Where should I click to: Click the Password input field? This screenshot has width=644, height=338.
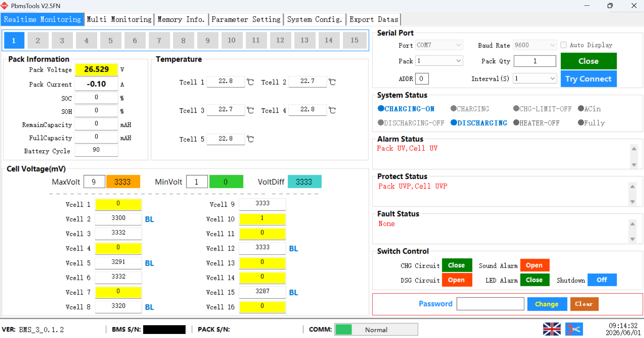click(490, 304)
